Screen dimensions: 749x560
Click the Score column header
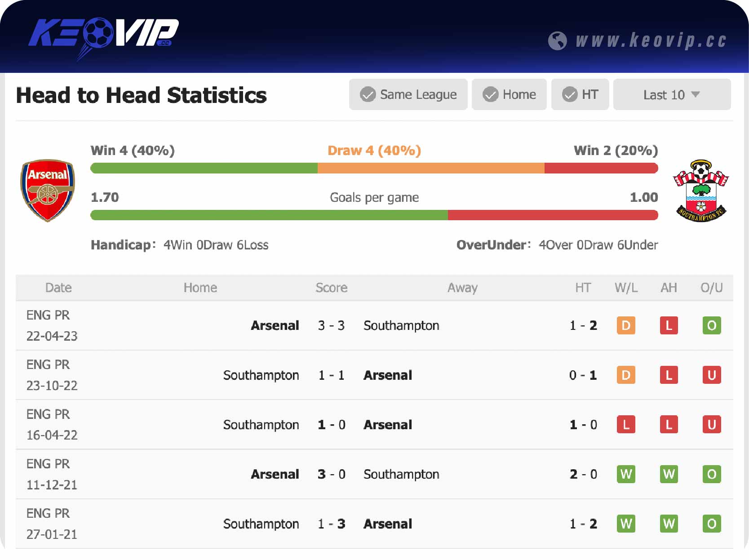click(x=331, y=288)
